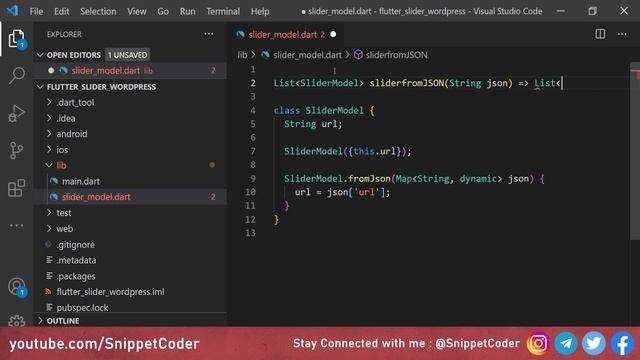
Task: Collapse FLUTTER_SLIDER_WORDPRESS folder section
Action: tap(40, 87)
